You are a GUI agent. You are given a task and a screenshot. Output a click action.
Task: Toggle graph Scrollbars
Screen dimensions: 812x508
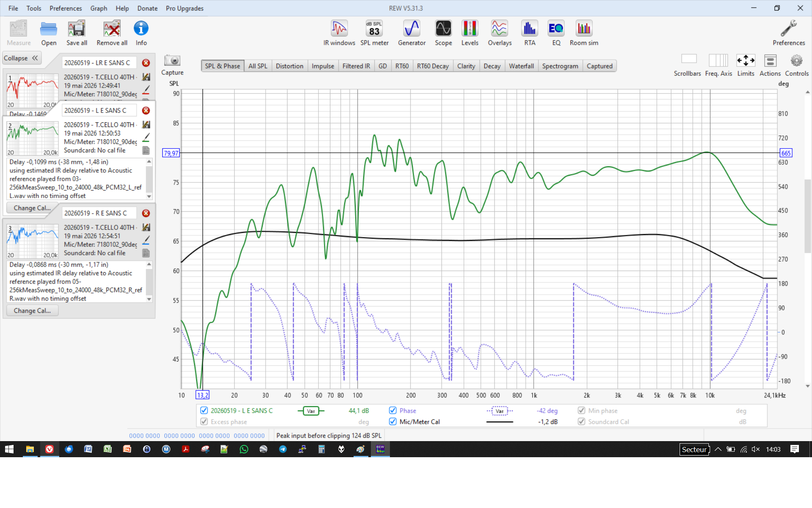(x=688, y=65)
